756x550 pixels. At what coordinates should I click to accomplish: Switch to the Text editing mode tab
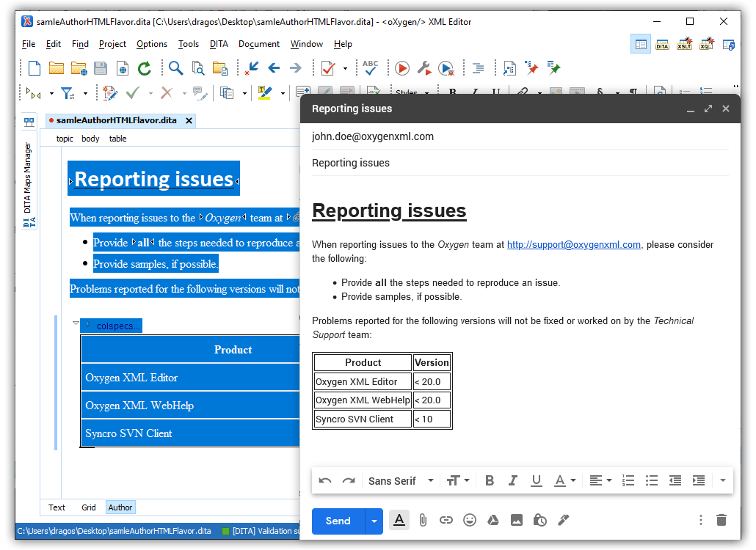point(57,507)
